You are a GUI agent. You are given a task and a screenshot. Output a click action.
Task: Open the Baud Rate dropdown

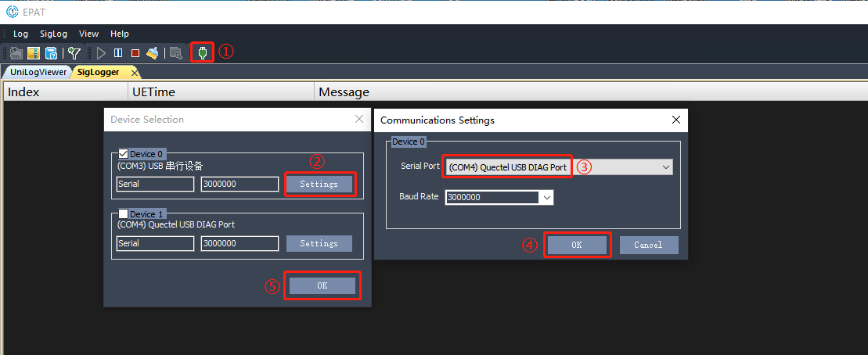pyautogui.click(x=547, y=197)
